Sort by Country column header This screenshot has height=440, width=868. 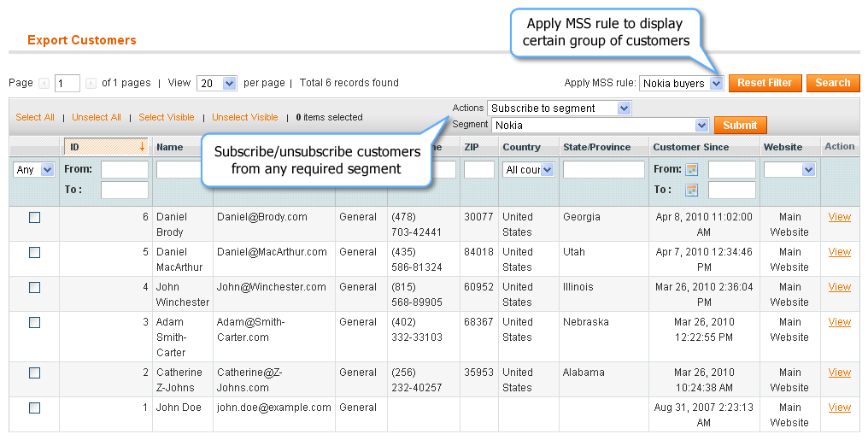[x=521, y=147]
